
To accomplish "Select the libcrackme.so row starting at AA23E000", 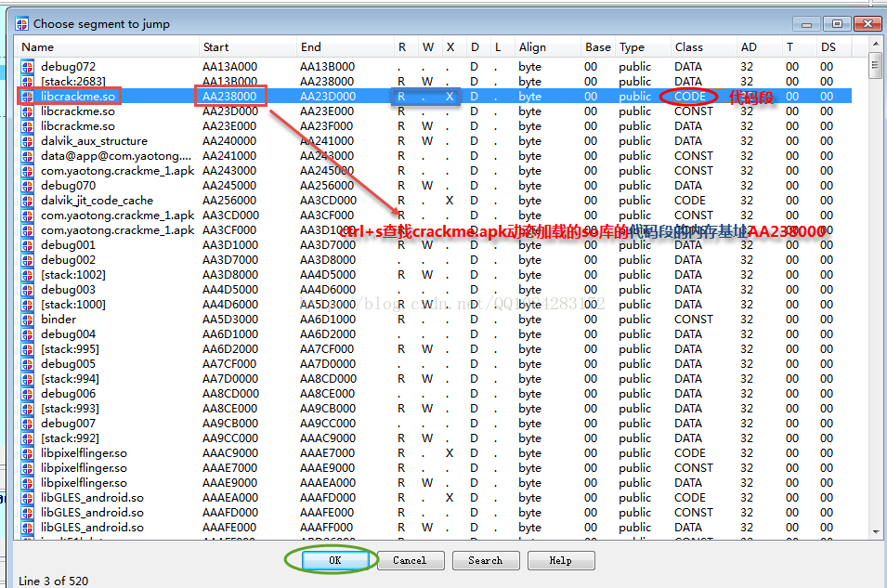I will pyautogui.click(x=434, y=126).
